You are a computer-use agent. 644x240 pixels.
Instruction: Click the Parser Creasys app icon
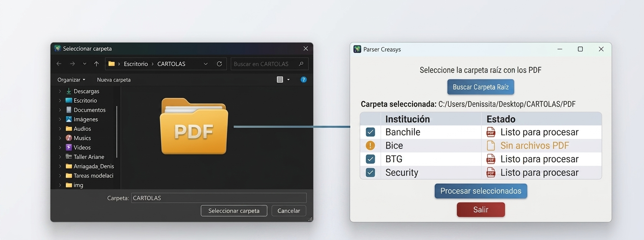(357, 49)
